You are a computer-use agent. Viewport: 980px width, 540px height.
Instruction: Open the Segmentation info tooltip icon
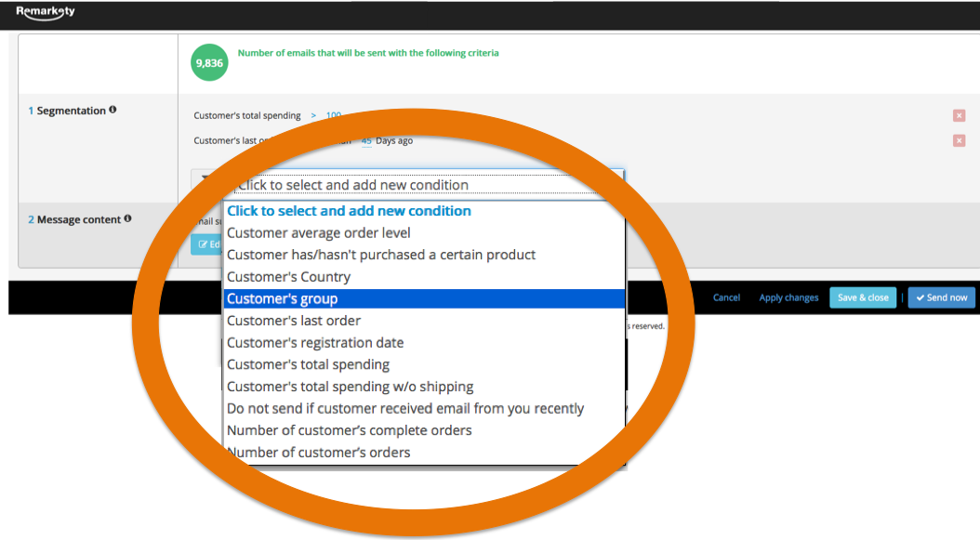(113, 110)
